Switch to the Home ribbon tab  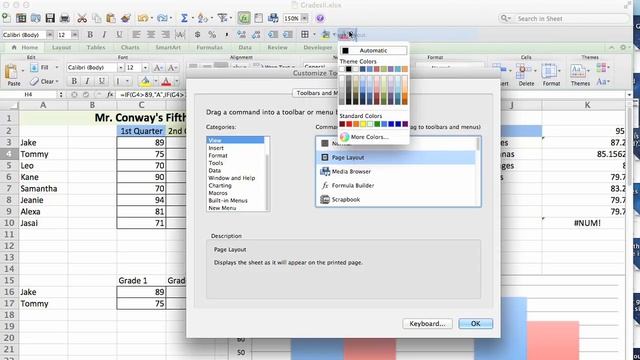[x=25, y=47]
